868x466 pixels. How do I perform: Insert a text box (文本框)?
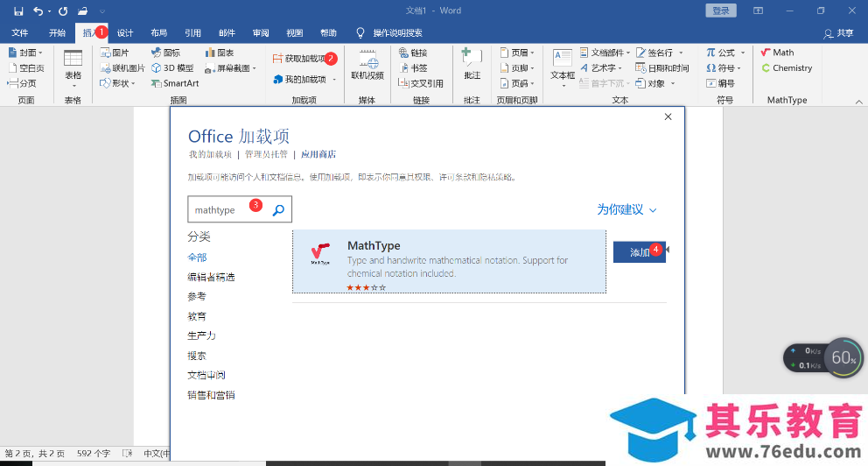point(563,68)
